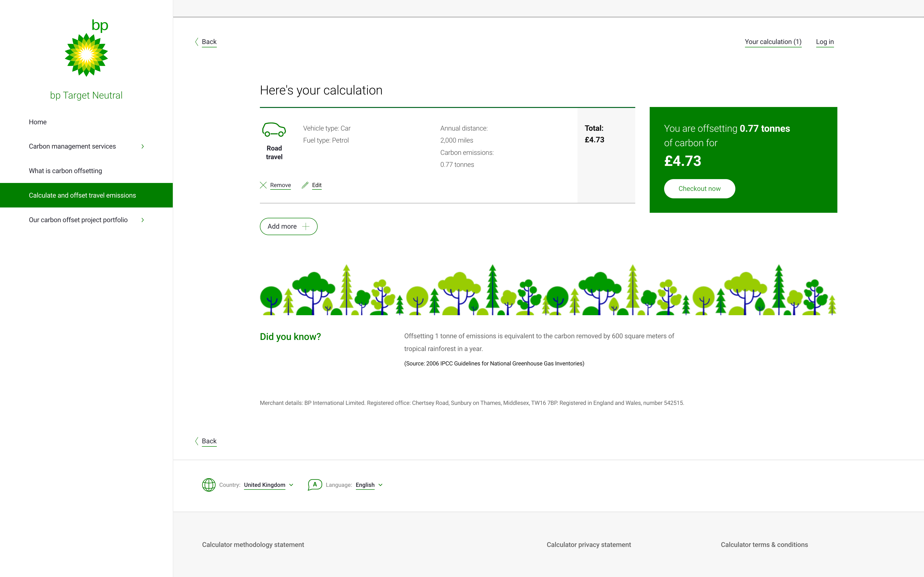Viewport: 924px width, 577px height.
Task: Open Calculator methodology statement link
Action: coord(253,545)
